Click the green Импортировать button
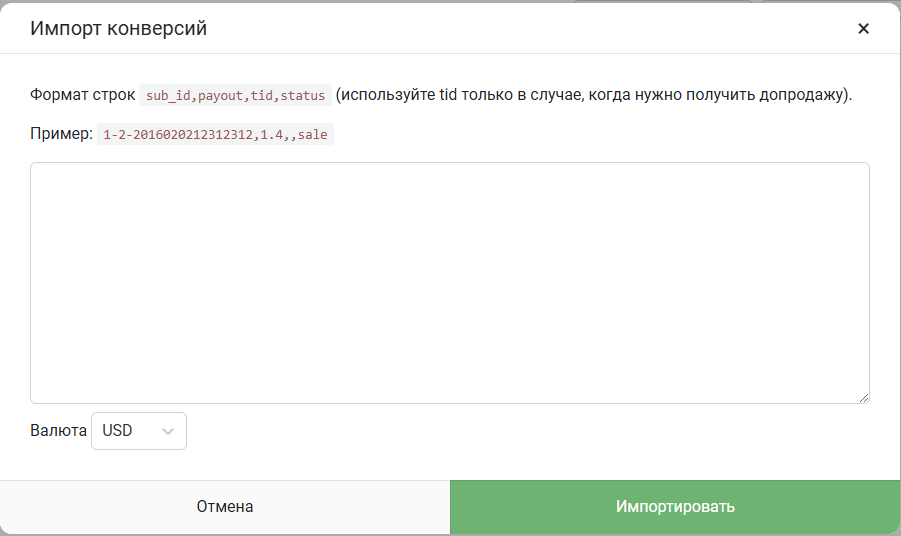Screen dimensions: 901x536 coord(675,507)
